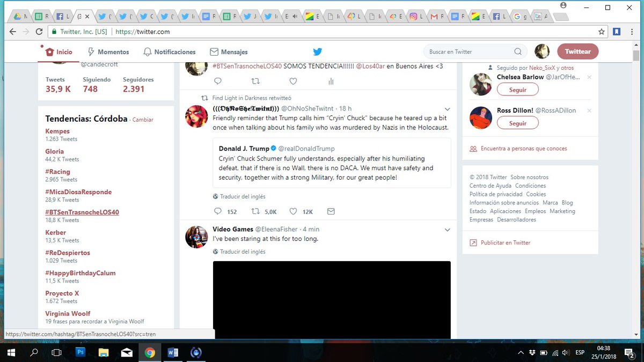Translate the Video Games tweet from English
This screenshot has height=362, width=644.
pyautogui.click(x=239, y=252)
